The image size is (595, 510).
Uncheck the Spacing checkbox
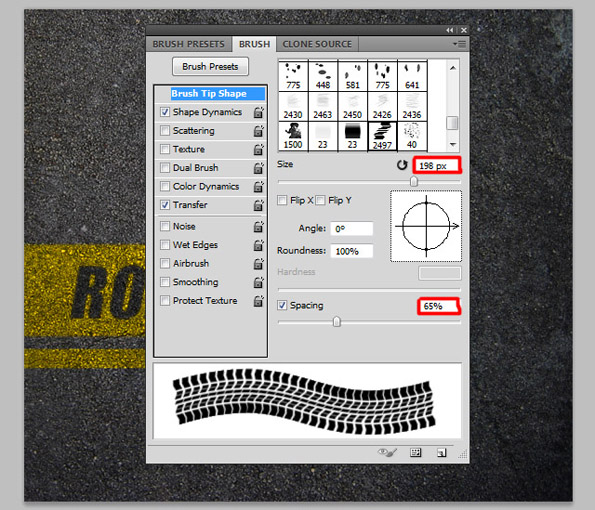[x=282, y=305]
